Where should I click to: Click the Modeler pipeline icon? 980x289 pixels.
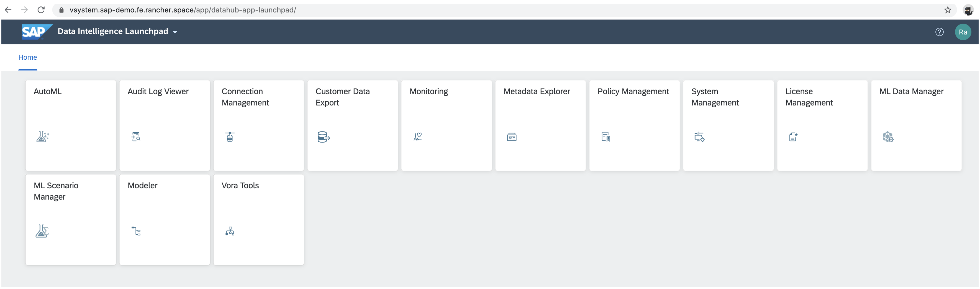point(136,231)
